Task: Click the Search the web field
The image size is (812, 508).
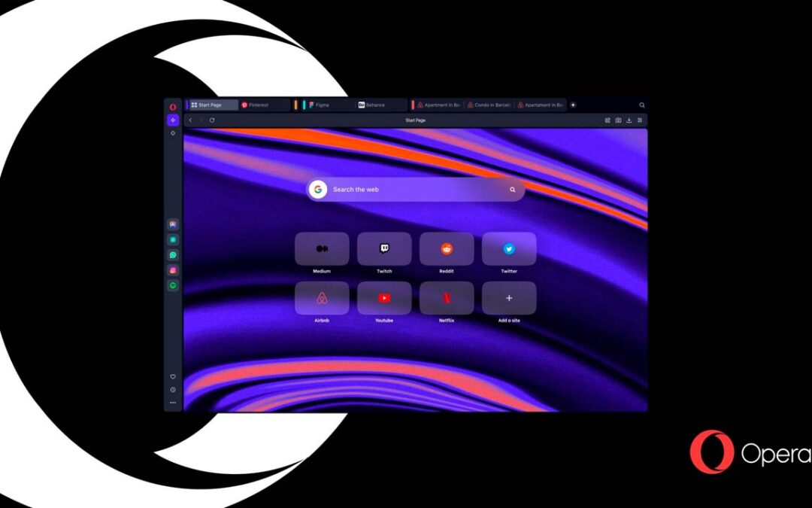Action: tap(415, 190)
